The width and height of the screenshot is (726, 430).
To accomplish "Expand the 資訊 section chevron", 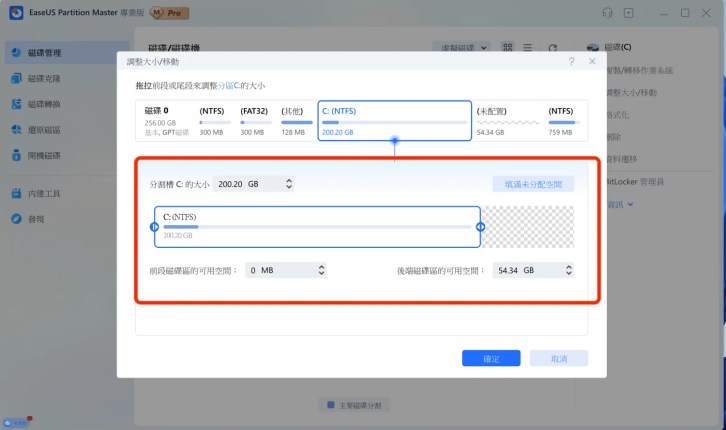I will pos(630,204).
